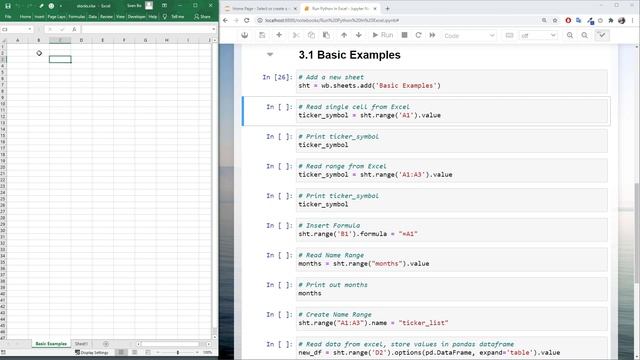
Task: Open the Name Box dropdown in Excel
Action: click(x=30, y=29)
